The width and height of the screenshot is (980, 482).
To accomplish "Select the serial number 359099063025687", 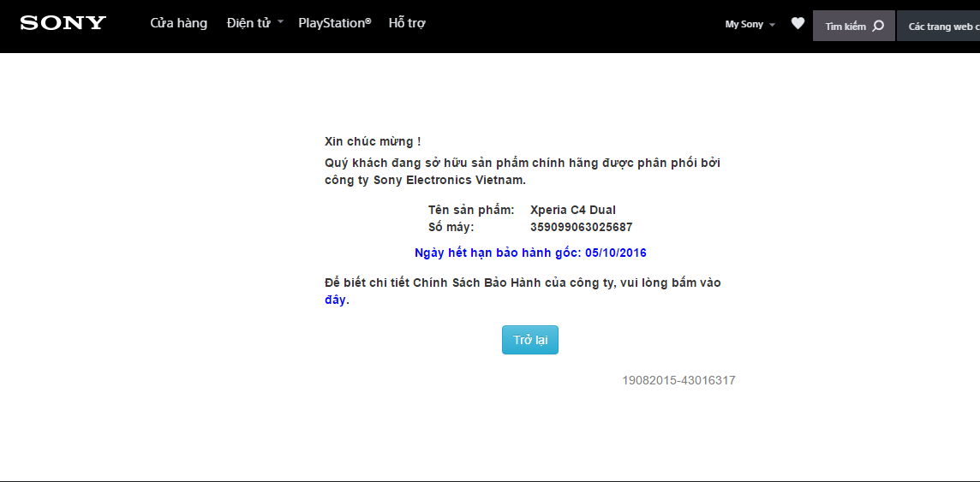I will point(582,227).
